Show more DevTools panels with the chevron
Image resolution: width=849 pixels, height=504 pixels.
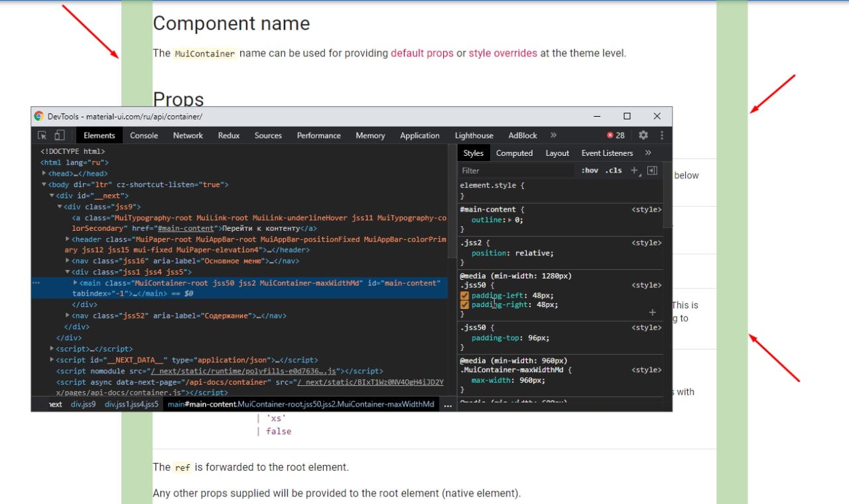[553, 135]
